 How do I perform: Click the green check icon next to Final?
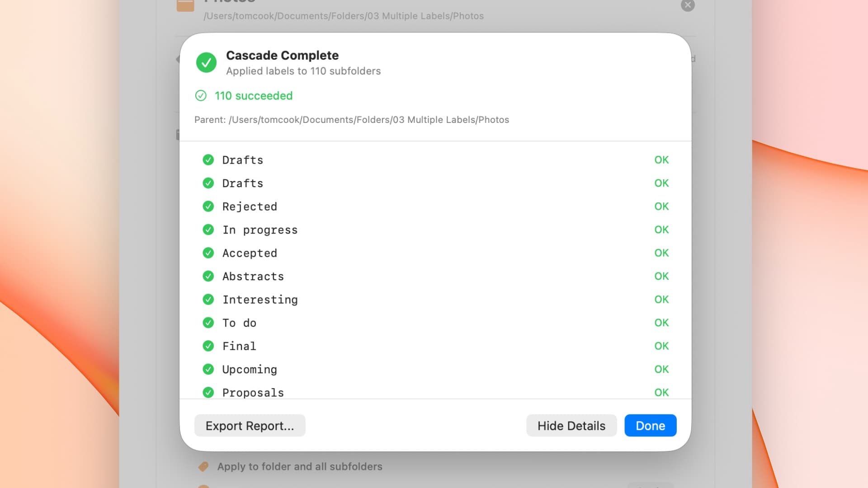click(208, 346)
